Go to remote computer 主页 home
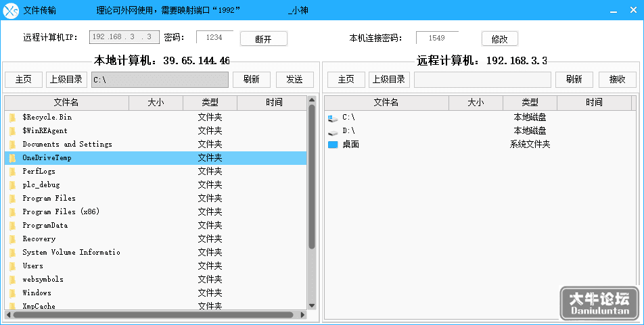Image resolution: width=644 pixels, height=325 pixels. point(346,80)
